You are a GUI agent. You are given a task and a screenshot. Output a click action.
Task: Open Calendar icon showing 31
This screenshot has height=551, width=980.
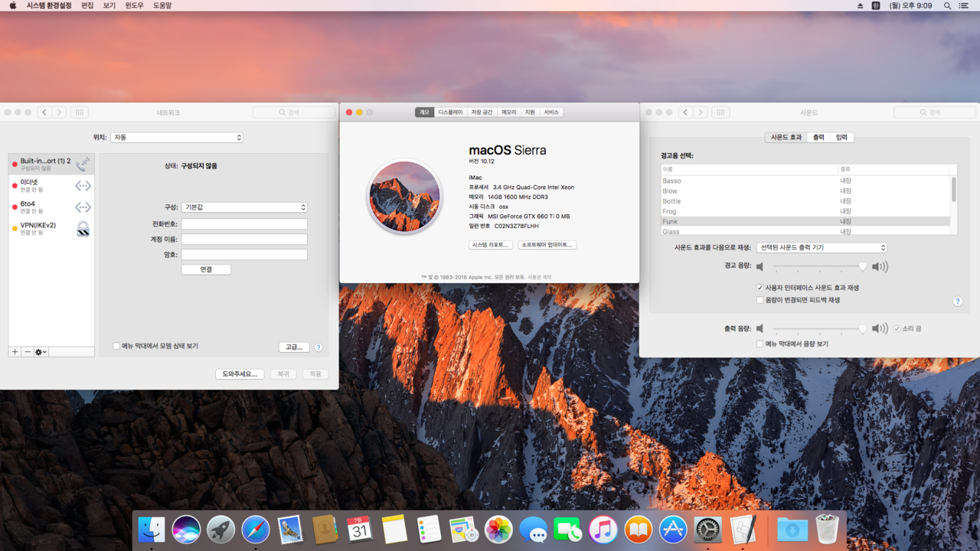(360, 530)
